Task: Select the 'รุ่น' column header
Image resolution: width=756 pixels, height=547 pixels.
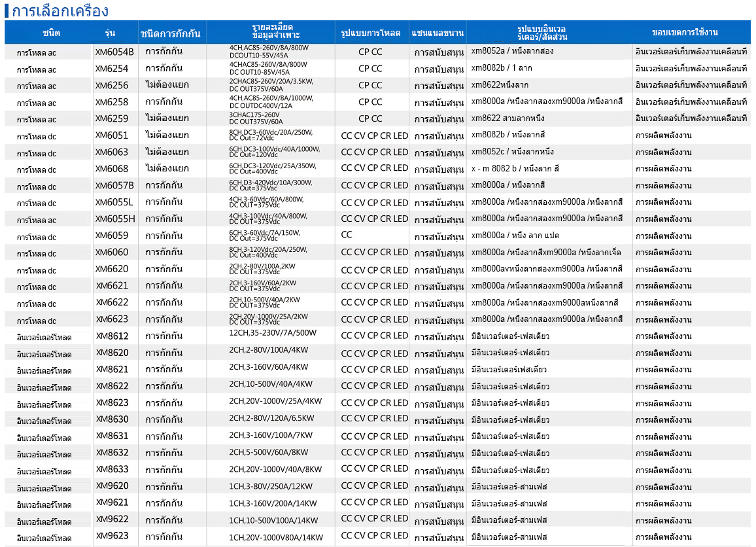Action: [110, 33]
